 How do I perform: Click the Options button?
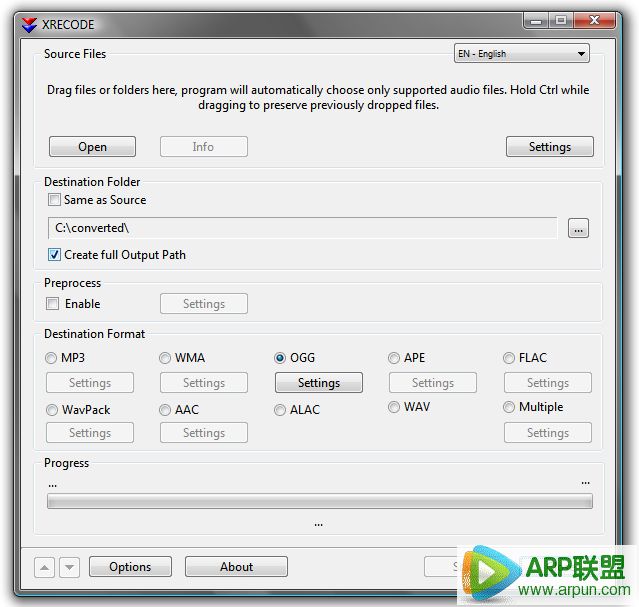pos(130,567)
